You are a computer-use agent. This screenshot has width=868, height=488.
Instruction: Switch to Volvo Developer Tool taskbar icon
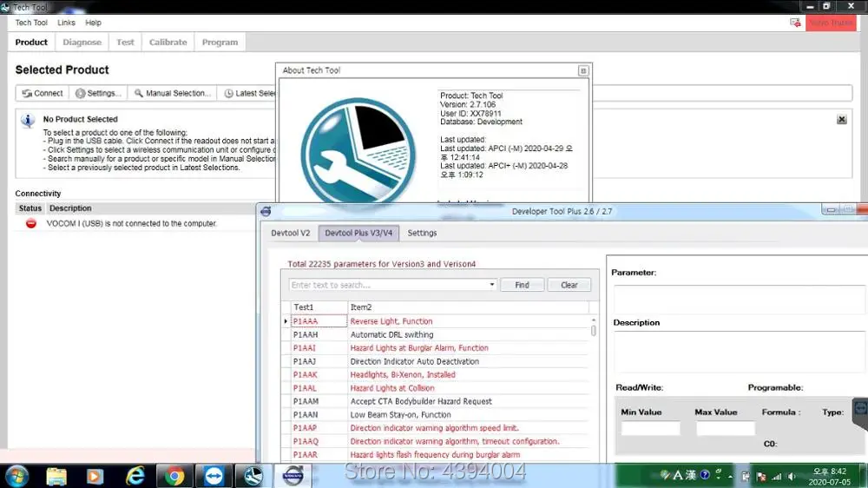tap(293, 476)
